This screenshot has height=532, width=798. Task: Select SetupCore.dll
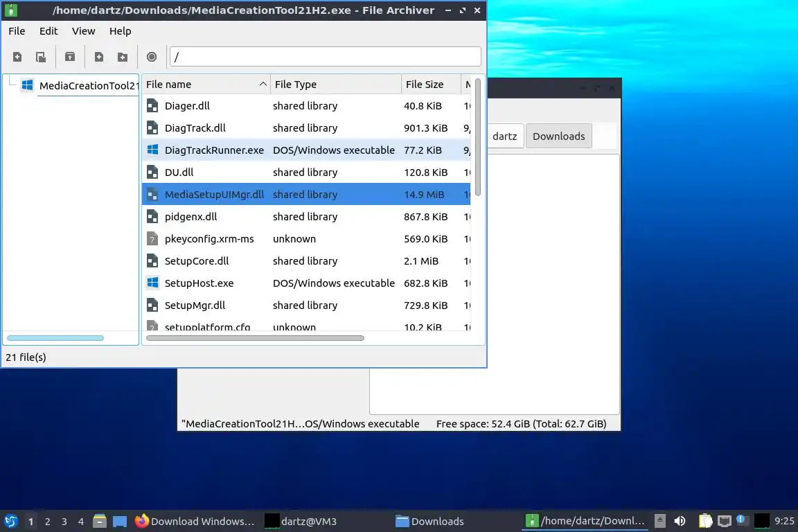306,261
